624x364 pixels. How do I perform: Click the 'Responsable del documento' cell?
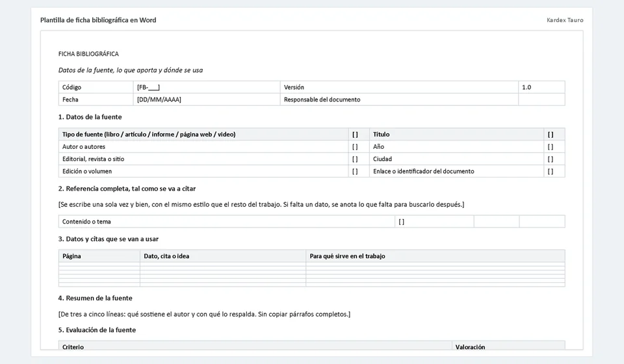(399, 99)
